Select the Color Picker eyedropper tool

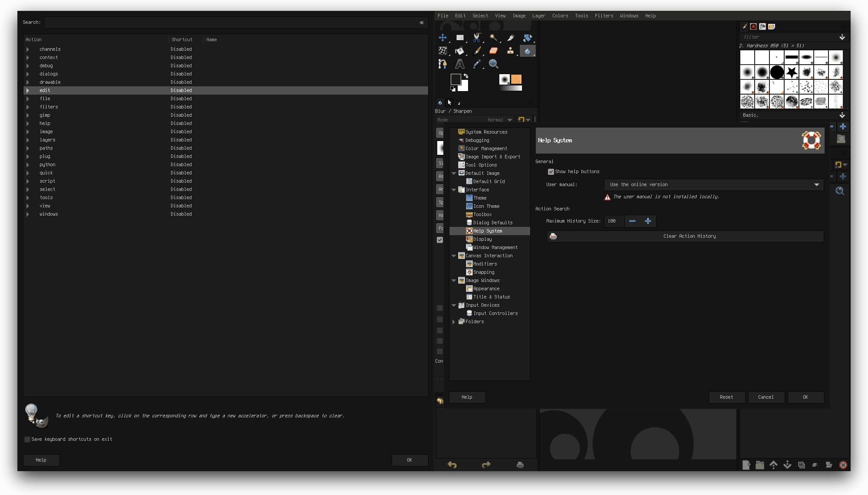(477, 64)
